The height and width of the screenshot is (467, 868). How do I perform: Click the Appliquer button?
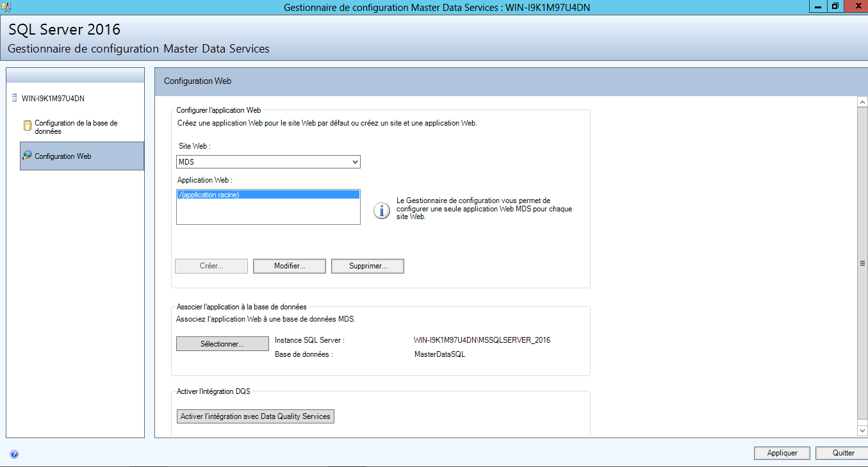tap(782, 453)
